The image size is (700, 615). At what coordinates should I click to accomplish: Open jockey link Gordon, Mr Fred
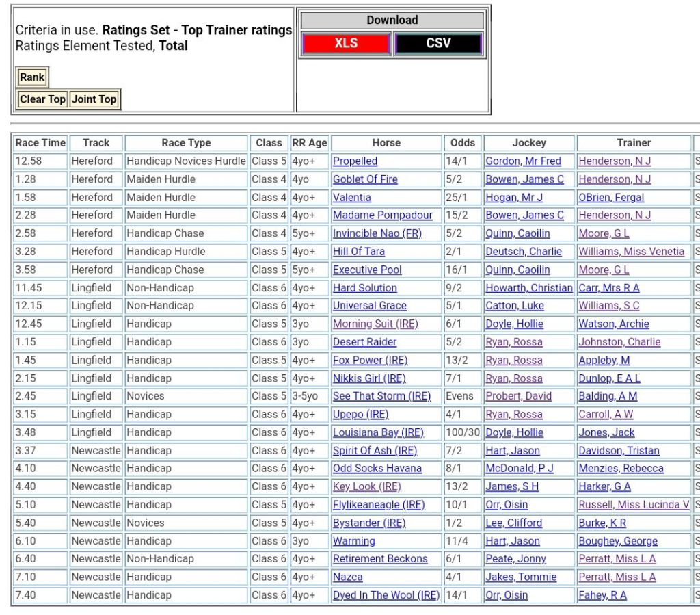pos(523,161)
